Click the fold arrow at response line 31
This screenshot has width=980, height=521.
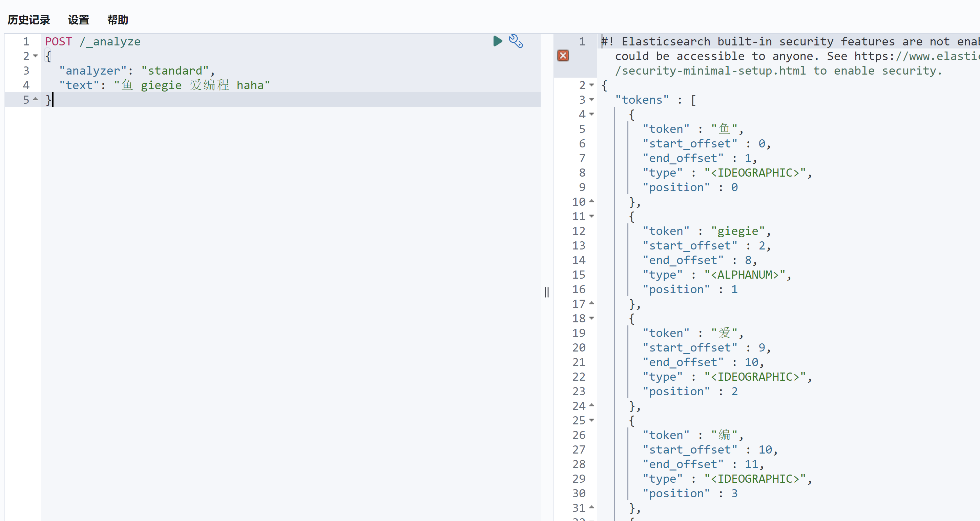[x=591, y=507]
